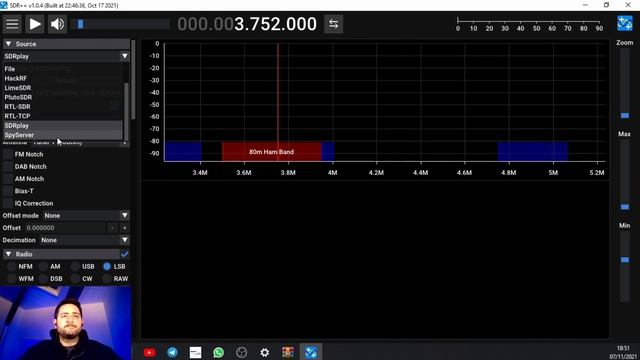640x360 pixels.
Task: Open Offset mode dropdown
Action: (86, 216)
